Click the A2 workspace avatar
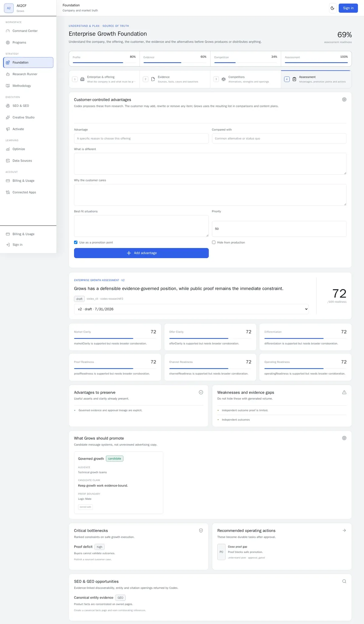Image resolution: width=364 pixels, height=624 pixels. point(9,8)
